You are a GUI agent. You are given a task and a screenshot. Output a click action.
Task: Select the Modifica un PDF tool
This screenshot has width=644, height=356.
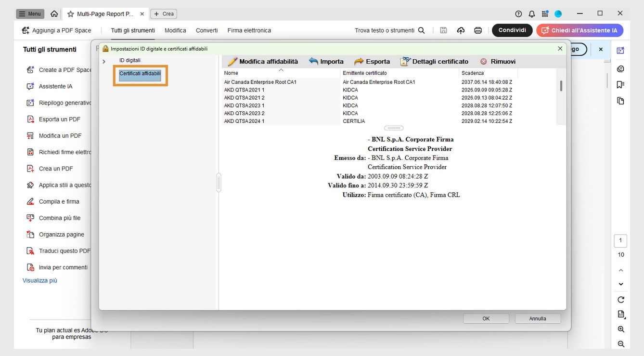pos(54,135)
